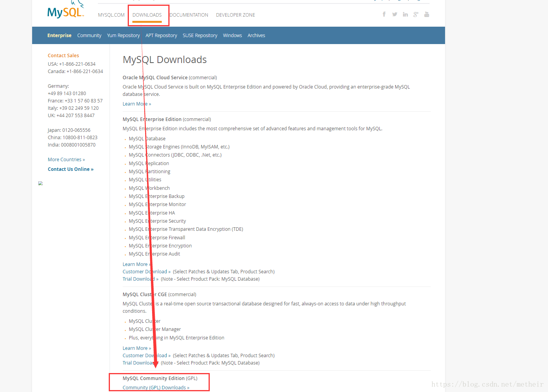Open the Yum Repository tab
Viewport: 548px width, 392px height.
click(123, 35)
